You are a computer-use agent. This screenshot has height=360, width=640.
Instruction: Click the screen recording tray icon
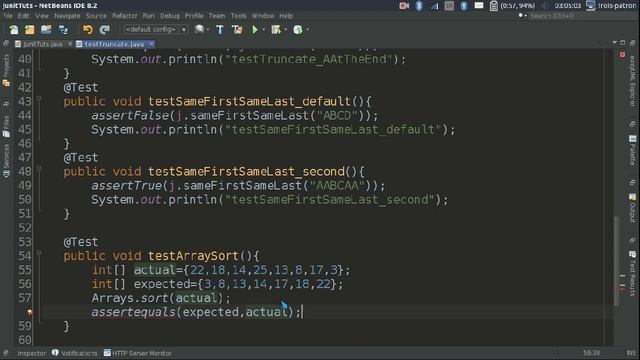click(404, 6)
